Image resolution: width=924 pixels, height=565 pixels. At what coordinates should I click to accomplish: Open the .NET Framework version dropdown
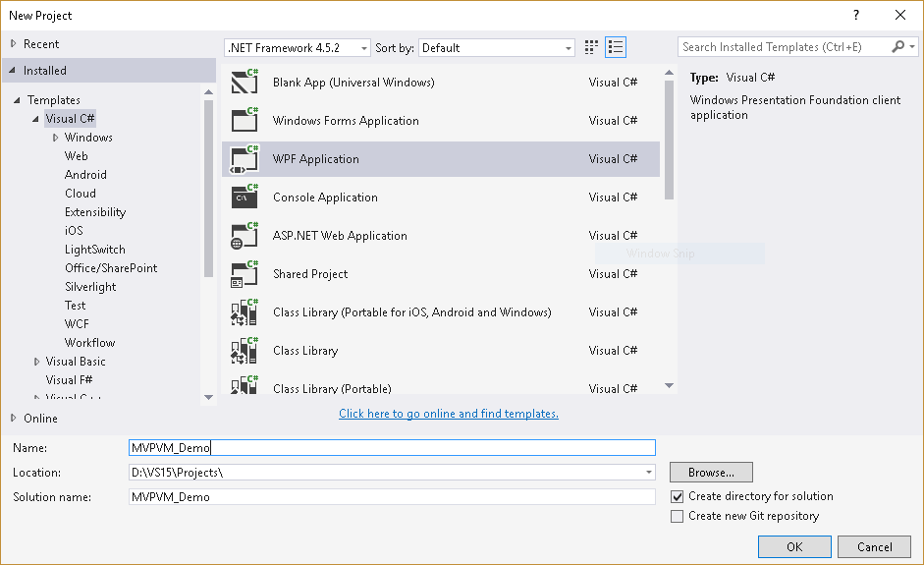(x=298, y=48)
